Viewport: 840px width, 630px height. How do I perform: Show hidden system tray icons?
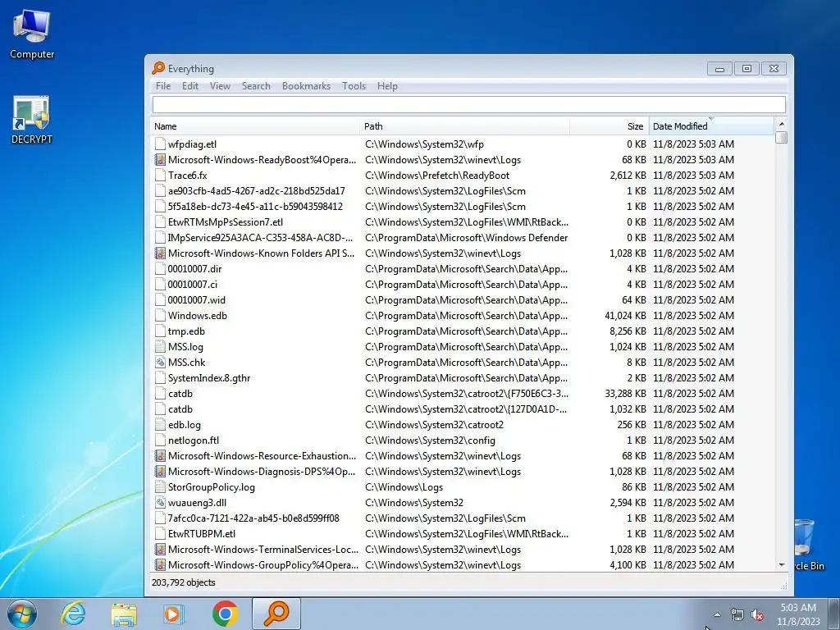[x=717, y=614]
